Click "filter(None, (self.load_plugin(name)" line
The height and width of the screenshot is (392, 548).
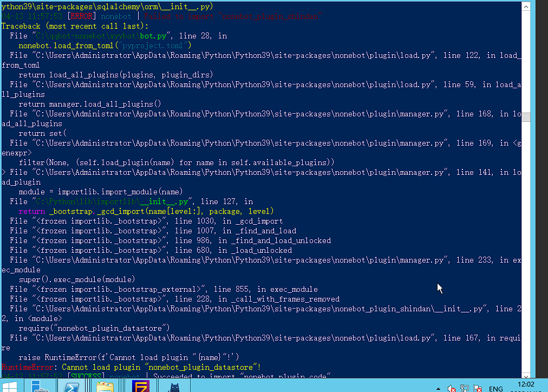(177, 162)
